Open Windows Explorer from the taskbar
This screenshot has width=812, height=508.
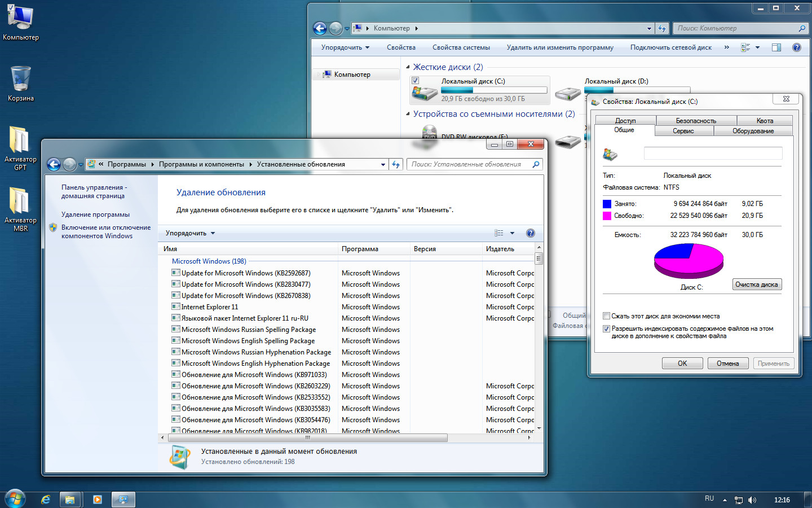click(70, 500)
